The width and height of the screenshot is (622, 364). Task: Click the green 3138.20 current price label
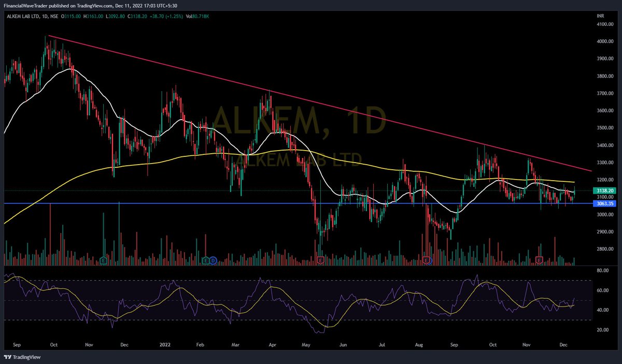(605, 191)
